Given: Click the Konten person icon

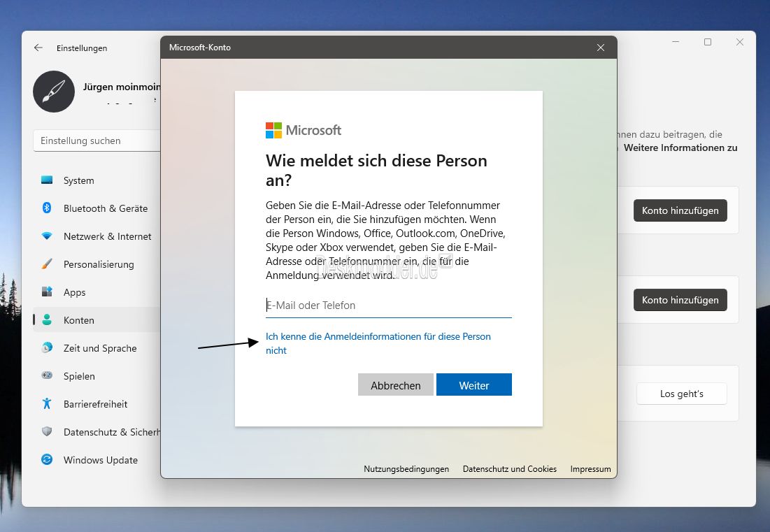Looking at the screenshot, I should [47, 320].
